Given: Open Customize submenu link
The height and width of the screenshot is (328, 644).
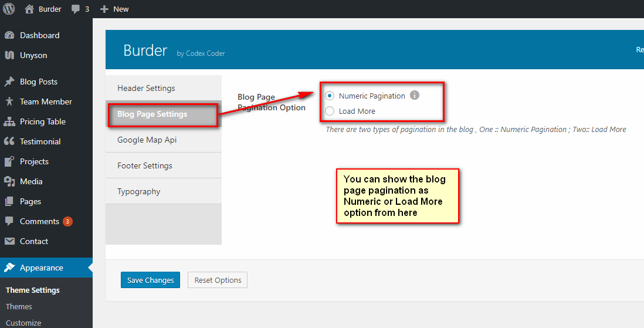Looking at the screenshot, I should tap(23, 323).
